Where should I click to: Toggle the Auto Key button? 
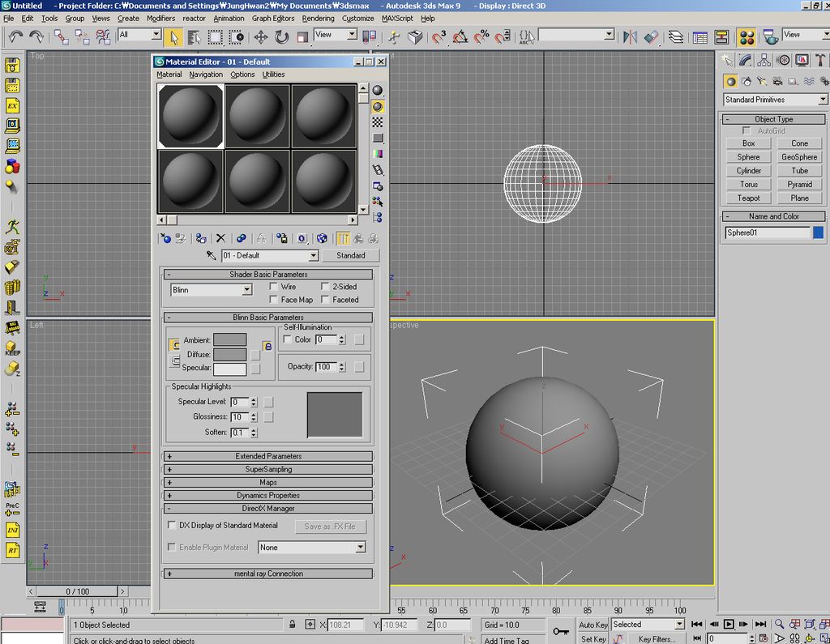pyautogui.click(x=593, y=625)
